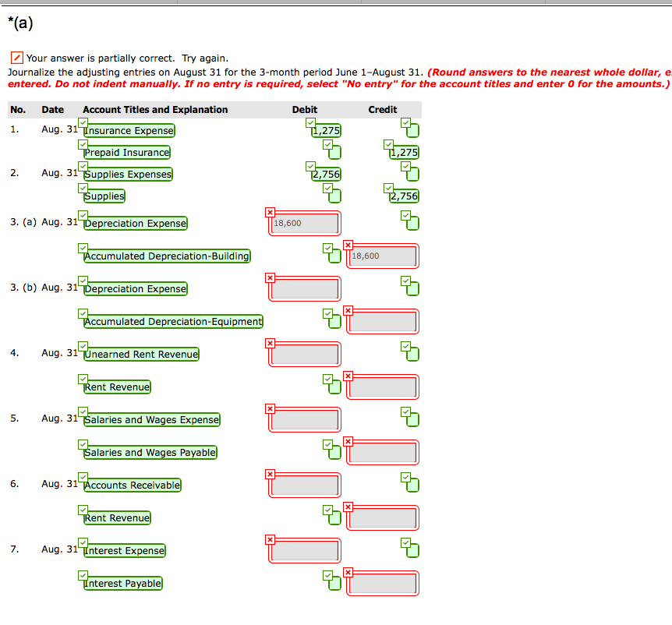Click the debit field for Depreciation Expense entry 3(b)
Screen dimensions: 672x625
305,289
